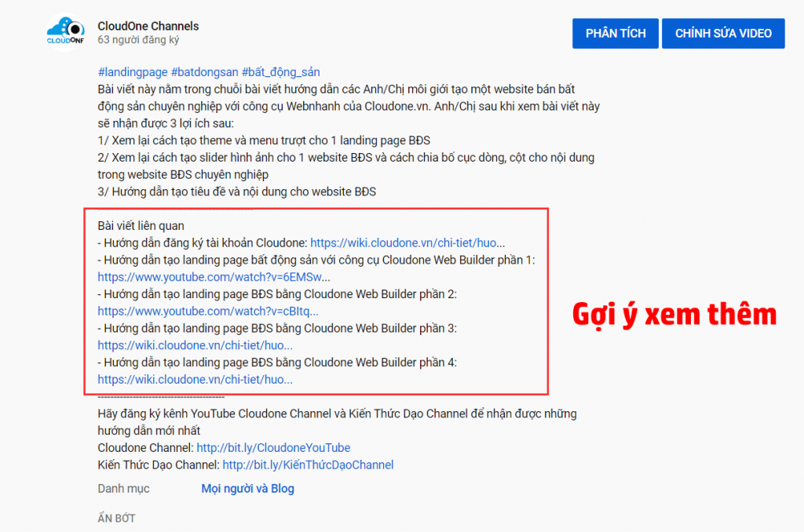
Task: Click the PHÂN TÍCH button
Action: coord(616,33)
